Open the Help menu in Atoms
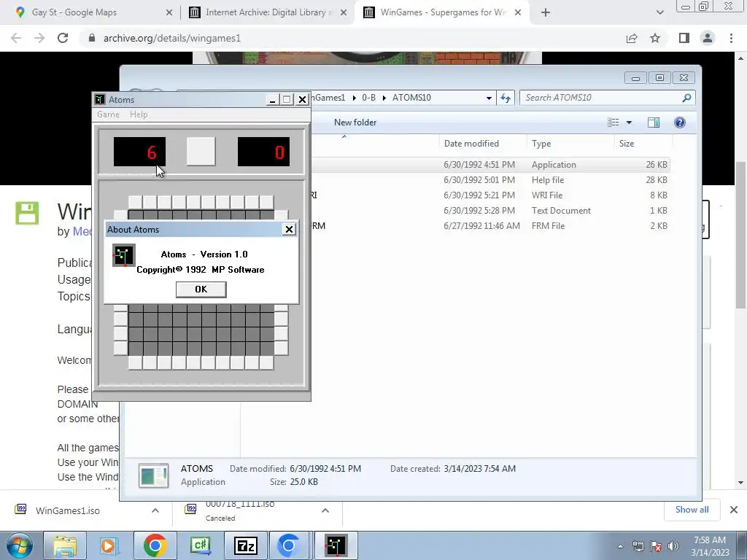This screenshot has height=560, width=747. pos(139,114)
